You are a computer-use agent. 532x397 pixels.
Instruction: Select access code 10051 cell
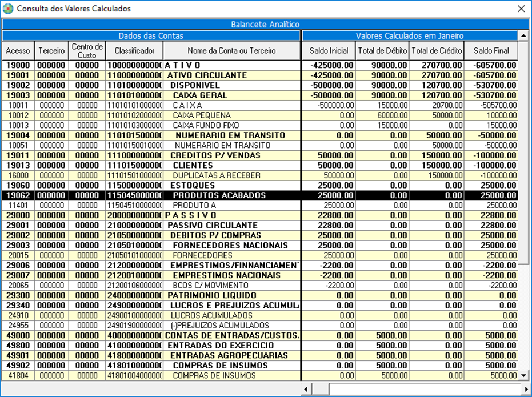(18, 146)
